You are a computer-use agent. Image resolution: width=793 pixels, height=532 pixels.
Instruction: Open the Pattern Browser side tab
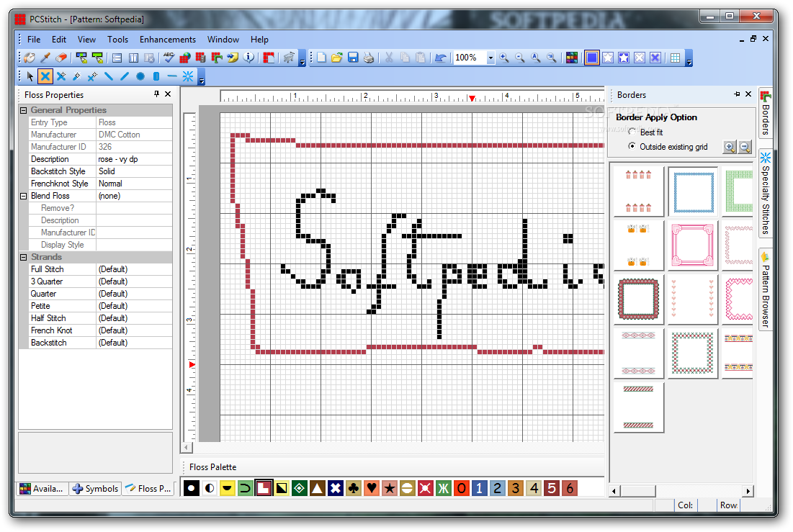pyautogui.click(x=766, y=289)
